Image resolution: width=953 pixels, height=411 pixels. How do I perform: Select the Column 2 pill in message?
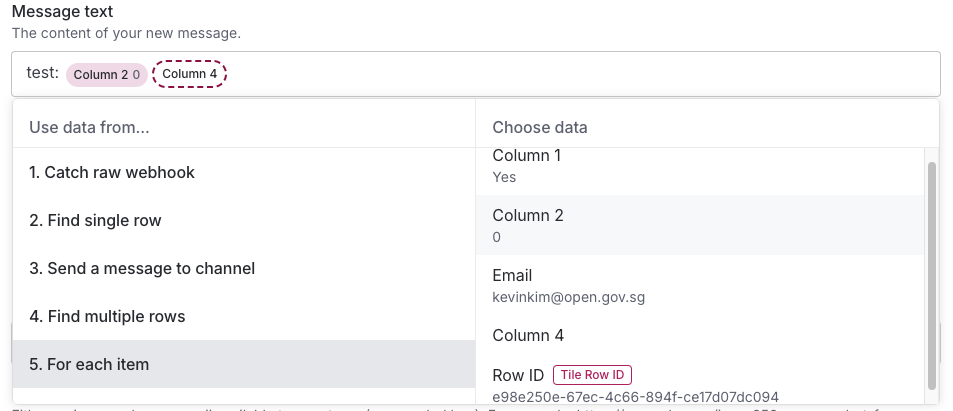(107, 75)
